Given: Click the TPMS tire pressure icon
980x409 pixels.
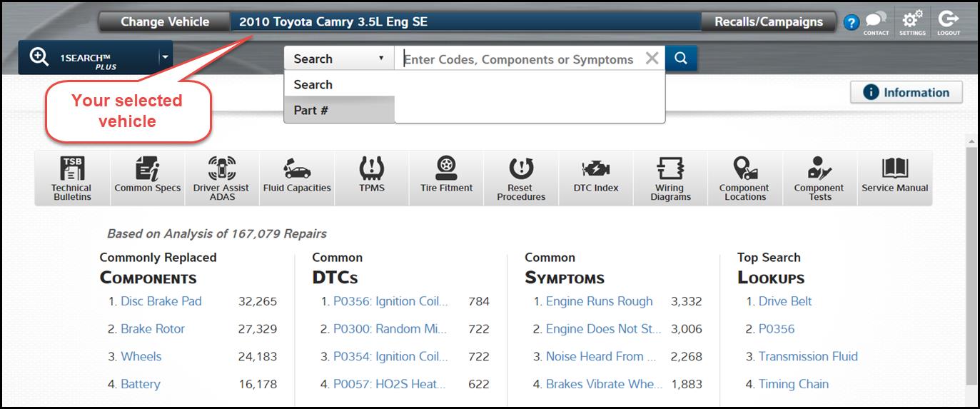Looking at the screenshot, I should [x=372, y=178].
